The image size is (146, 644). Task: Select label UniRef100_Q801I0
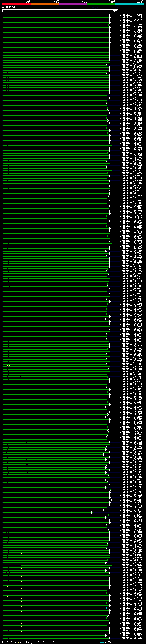[x=131, y=510]
